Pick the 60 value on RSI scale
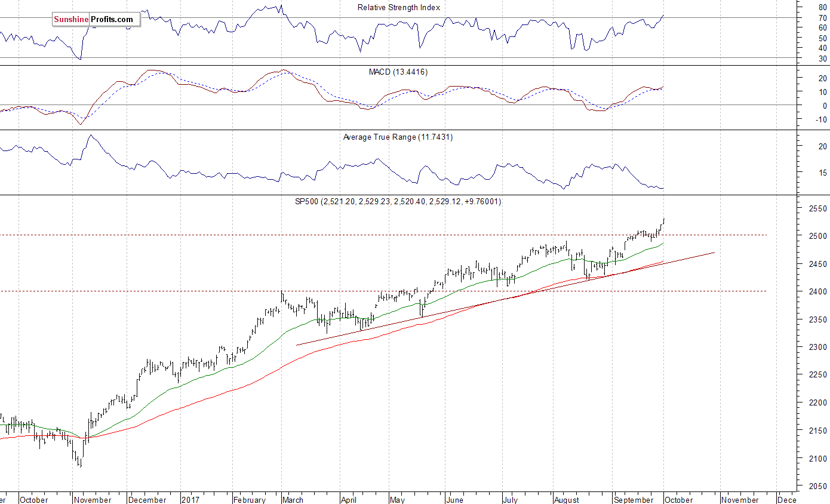830x504 pixels. coord(823,28)
